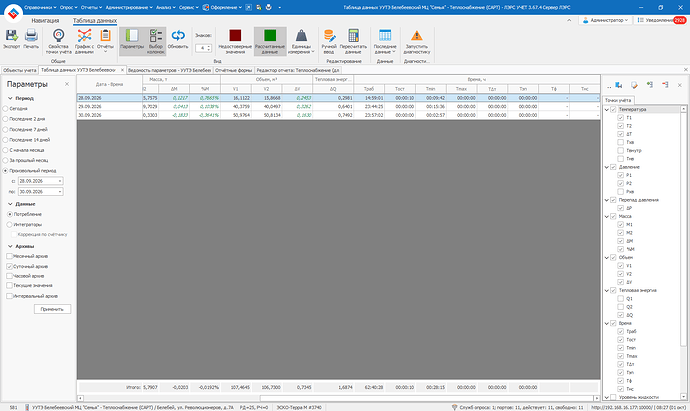Click the ЛЭРС УЧЕТ application logo
The height and width of the screenshot is (411, 690).
13,13
